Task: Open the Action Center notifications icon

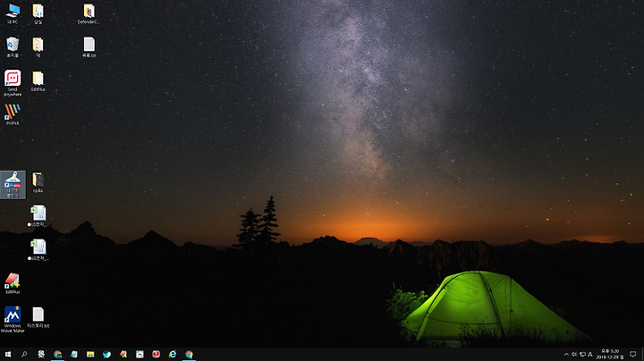Action: tap(633, 354)
